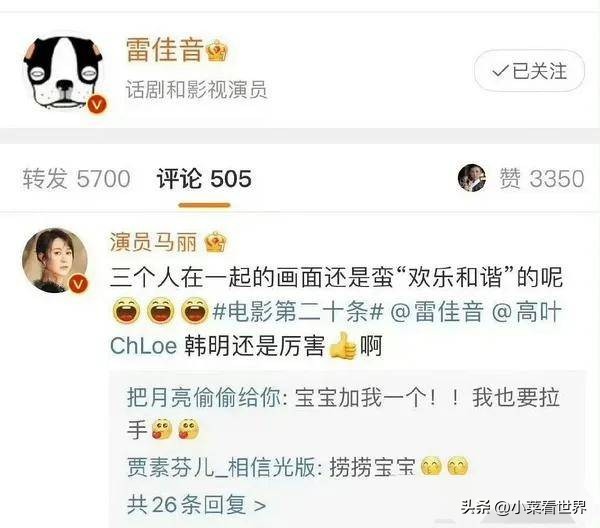
Task: Toggle the 已关注 follow button
Action: point(530,71)
